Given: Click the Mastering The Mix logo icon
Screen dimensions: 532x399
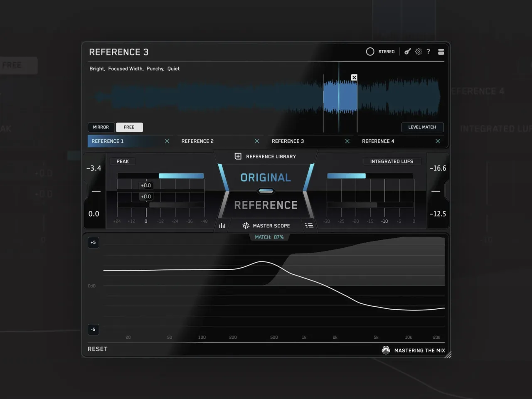Looking at the screenshot, I should [x=386, y=350].
